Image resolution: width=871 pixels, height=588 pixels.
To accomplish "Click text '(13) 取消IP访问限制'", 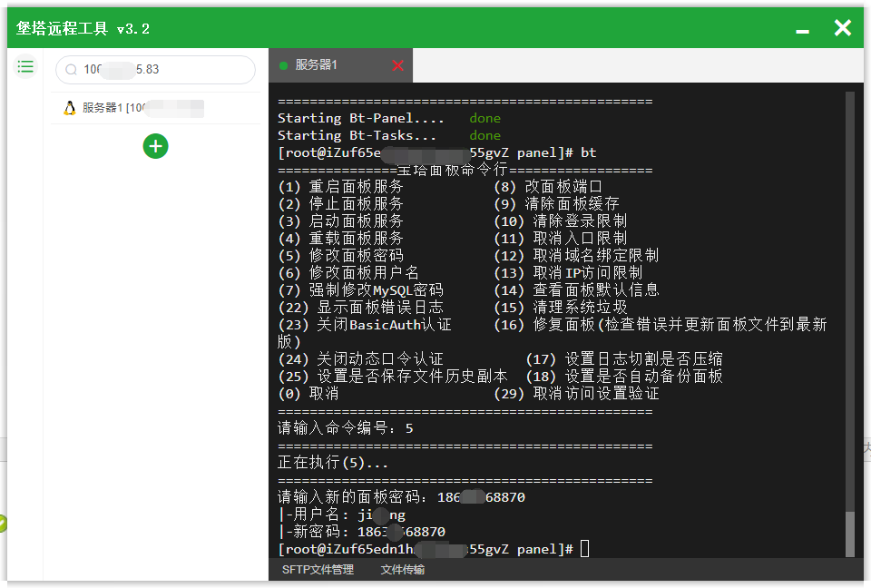I will pos(568,273).
